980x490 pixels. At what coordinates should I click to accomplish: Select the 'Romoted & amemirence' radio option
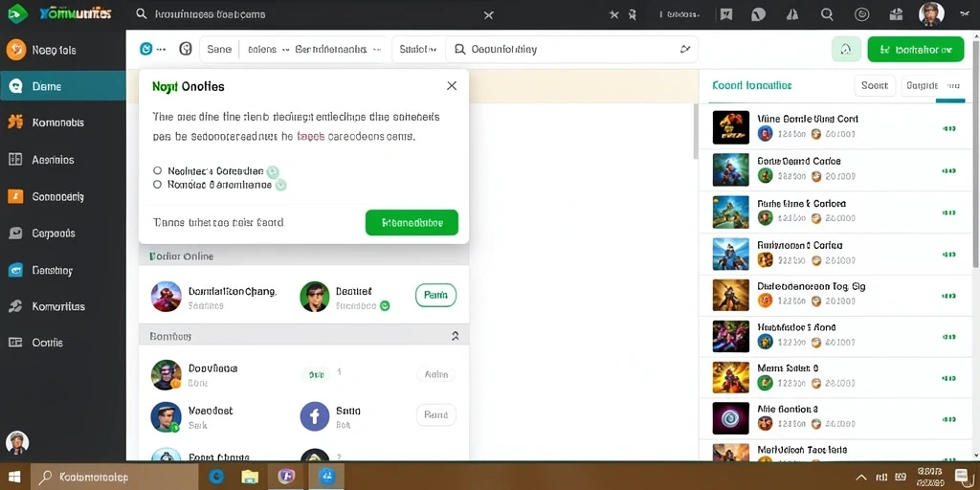[157, 185]
